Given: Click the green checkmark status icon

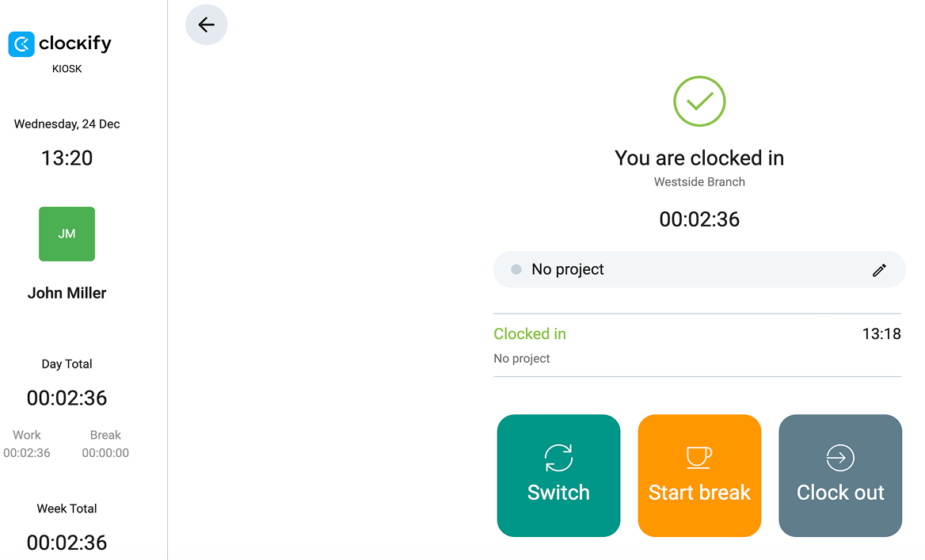Looking at the screenshot, I should [699, 101].
